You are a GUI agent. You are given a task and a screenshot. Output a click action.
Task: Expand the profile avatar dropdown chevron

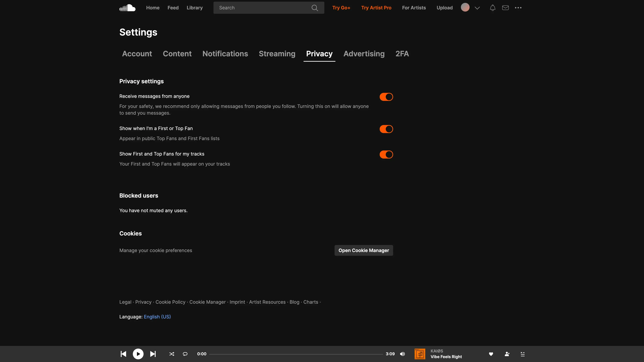[477, 8]
